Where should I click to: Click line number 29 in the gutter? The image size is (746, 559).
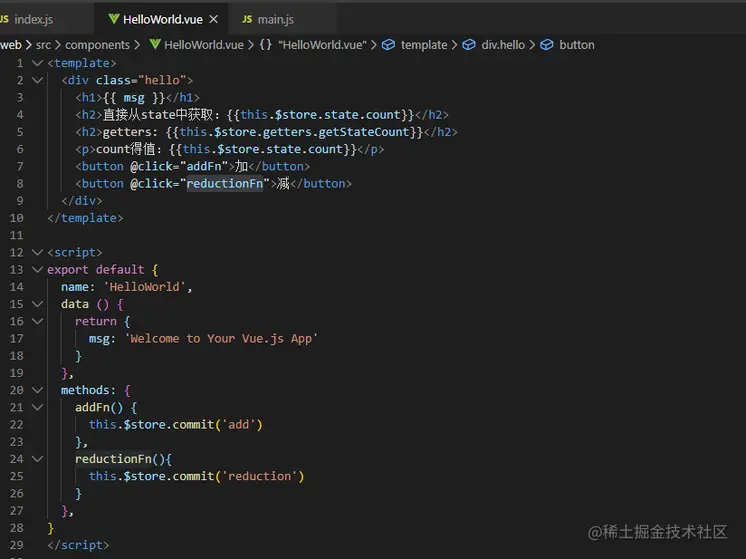click(x=16, y=545)
